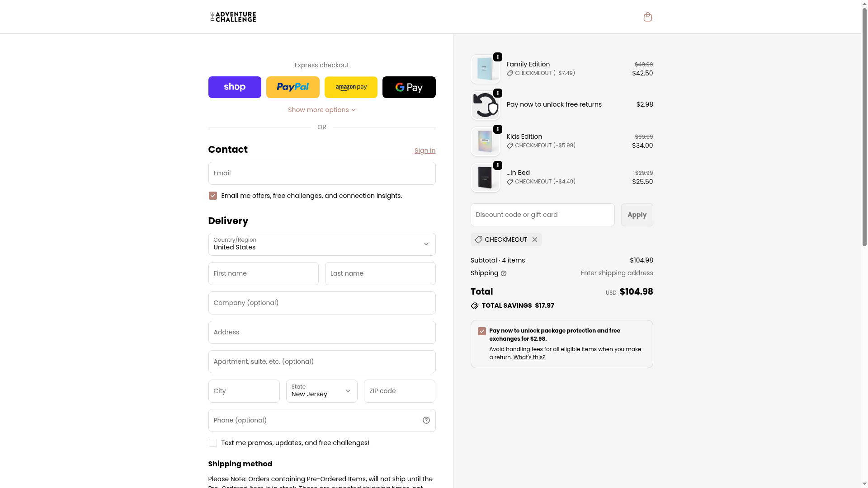Pay with Google Pay button
Screen dimensions: 868x488
click(x=409, y=87)
